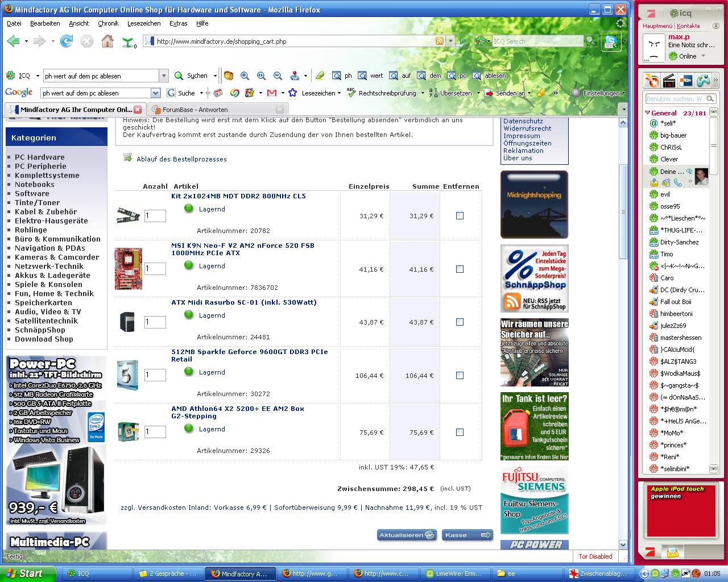The height and width of the screenshot is (582, 728).
Task: Click the Ablauf des Bestellprozesses icon
Action: tap(127, 158)
